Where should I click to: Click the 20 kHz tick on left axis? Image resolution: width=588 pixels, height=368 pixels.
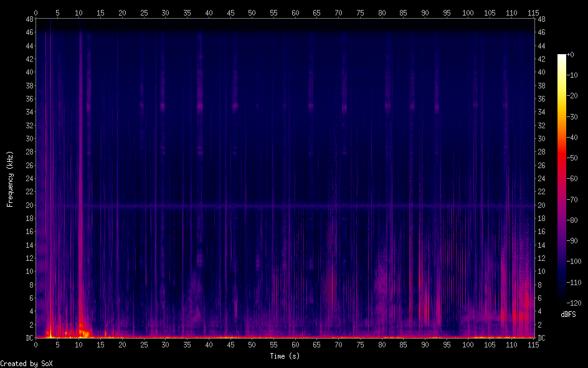click(27, 205)
